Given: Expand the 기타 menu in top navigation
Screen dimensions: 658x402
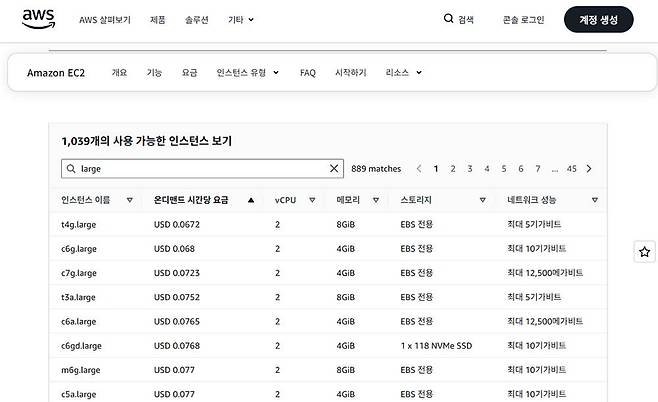Looking at the screenshot, I should (241, 20).
